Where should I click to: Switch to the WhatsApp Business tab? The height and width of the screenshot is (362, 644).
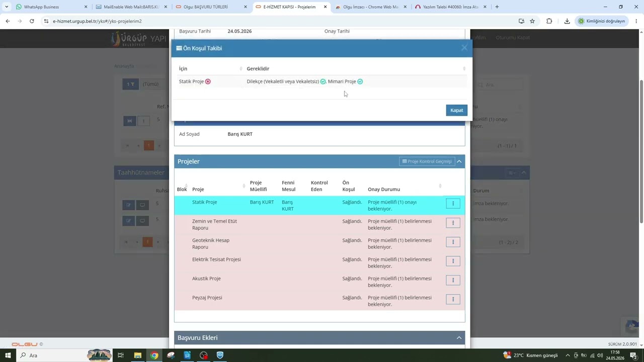tap(51, 7)
